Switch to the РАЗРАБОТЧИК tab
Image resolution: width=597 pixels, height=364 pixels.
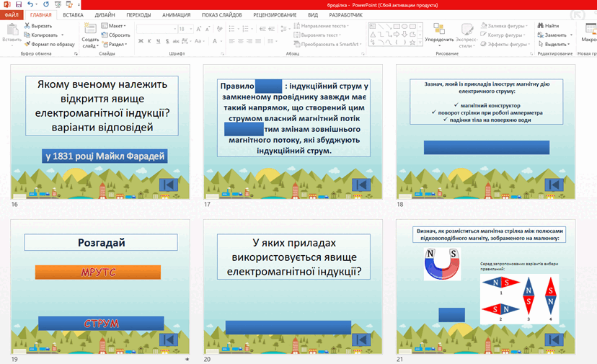[x=345, y=15]
